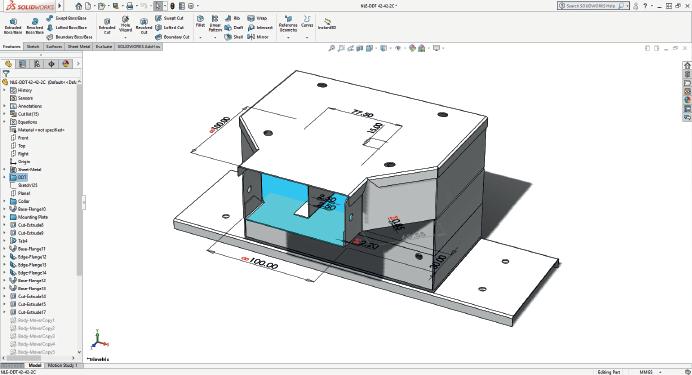Screen dimensions: 692x375
Task: Select the Shell tool
Action: 234,37
